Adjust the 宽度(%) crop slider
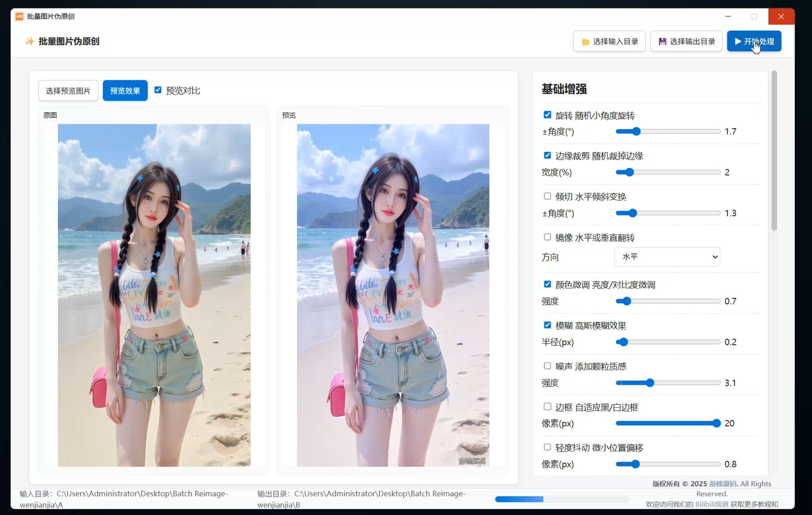 pyautogui.click(x=668, y=172)
